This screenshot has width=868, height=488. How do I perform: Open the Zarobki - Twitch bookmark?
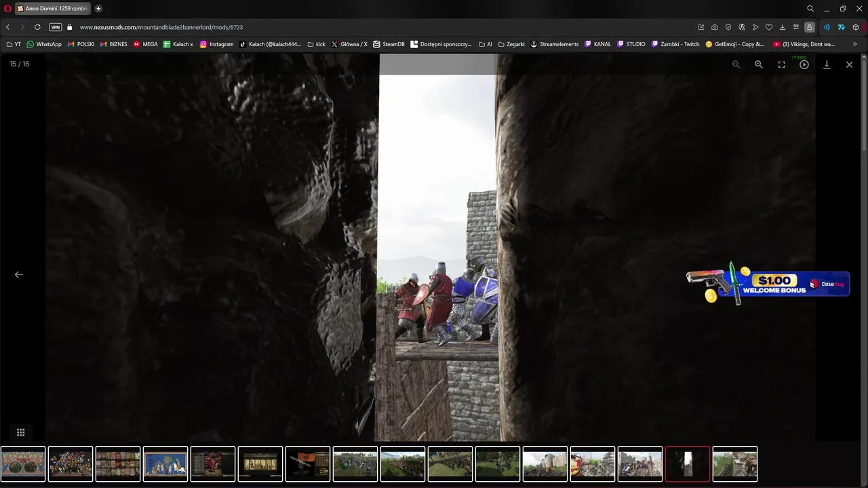(675, 44)
